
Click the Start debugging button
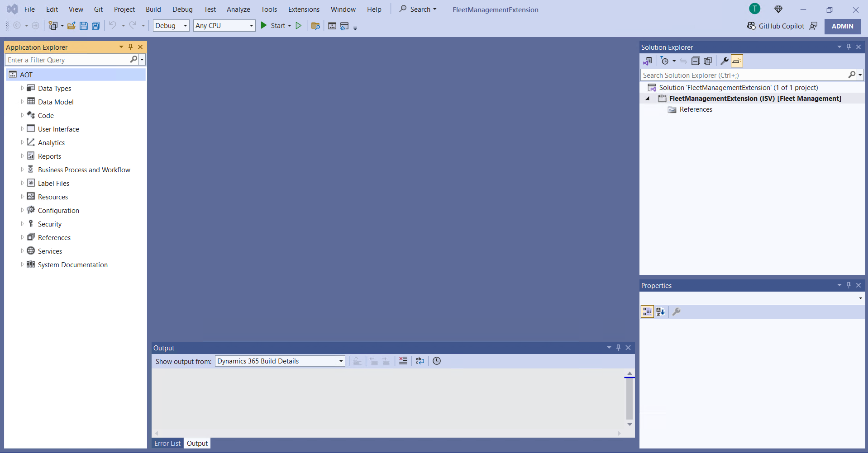273,26
